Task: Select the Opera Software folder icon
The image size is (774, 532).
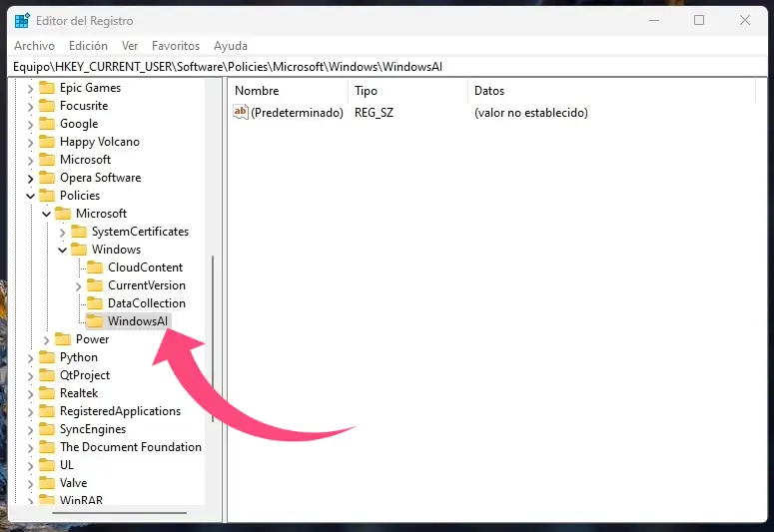Action: 47,178
